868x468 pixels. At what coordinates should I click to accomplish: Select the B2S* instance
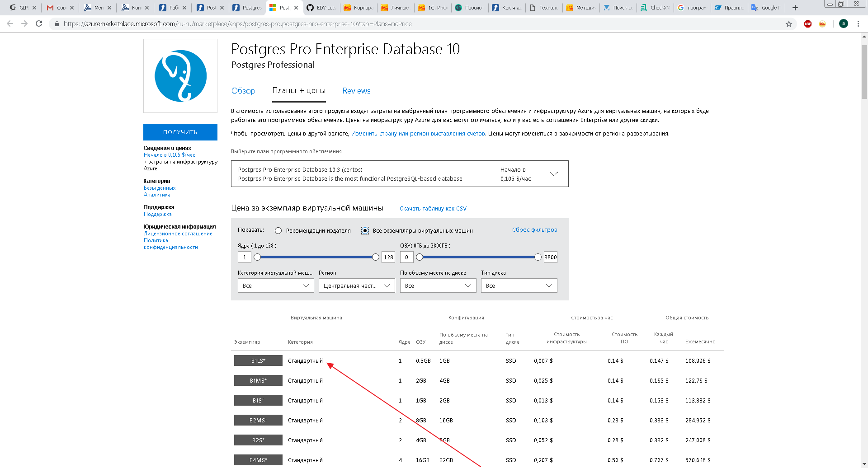258,440
